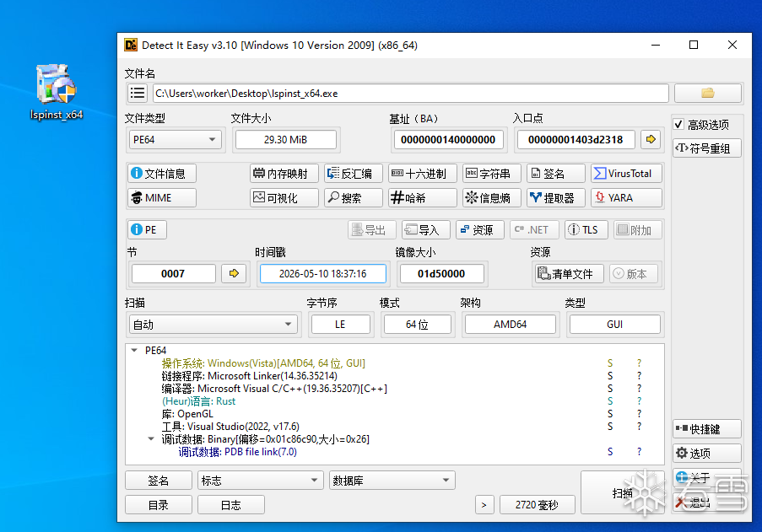Open 反汇编 disassembler
The width and height of the screenshot is (762, 532).
click(x=354, y=174)
